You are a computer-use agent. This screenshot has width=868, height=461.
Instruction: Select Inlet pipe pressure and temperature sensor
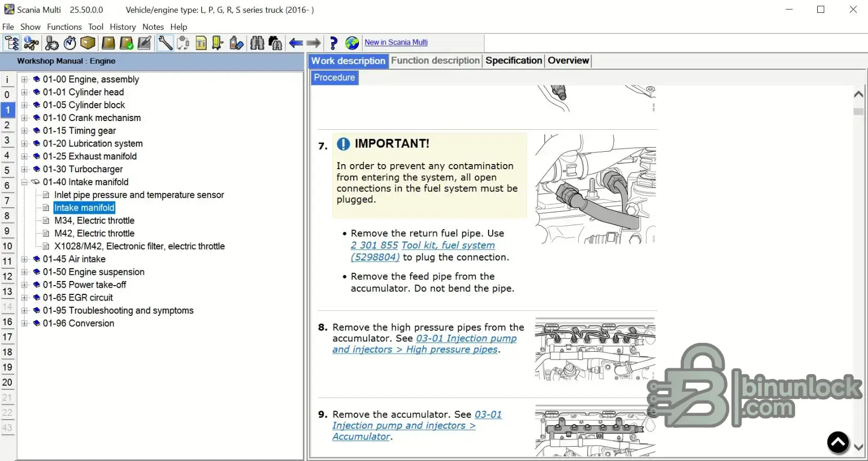pos(139,195)
